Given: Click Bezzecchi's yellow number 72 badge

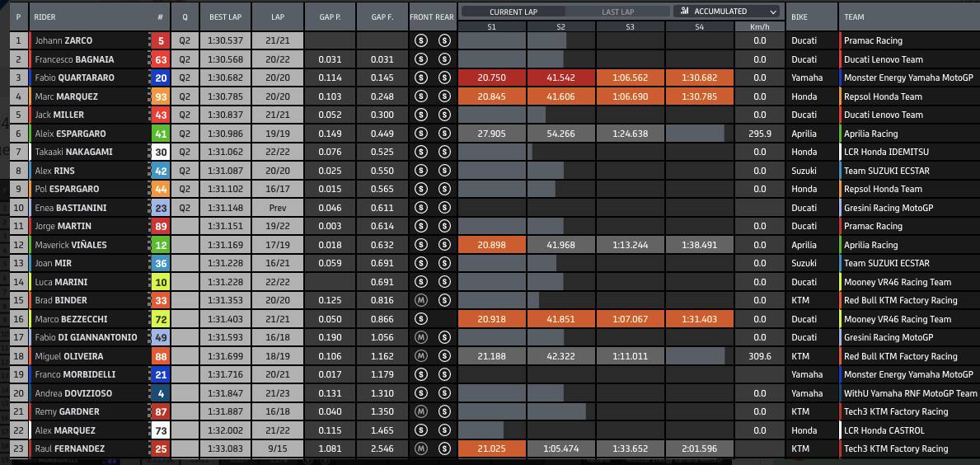Looking at the screenshot, I should [161, 319].
